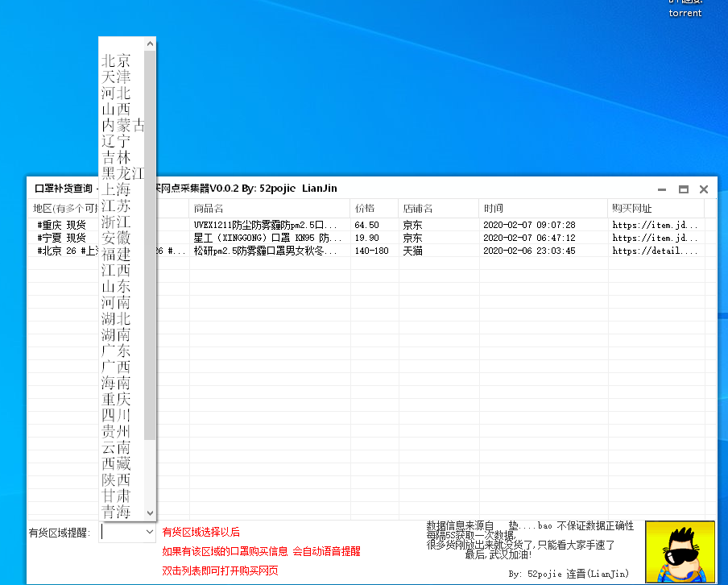The image size is (728, 585).
Task: Maximize the mask query window
Action: [683, 189]
